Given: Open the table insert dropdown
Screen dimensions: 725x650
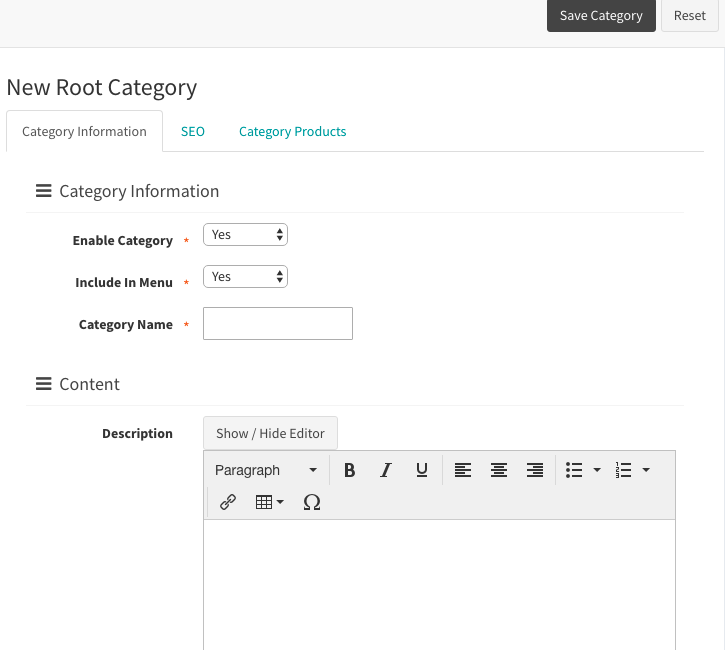Looking at the screenshot, I should click(x=269, y=502).
